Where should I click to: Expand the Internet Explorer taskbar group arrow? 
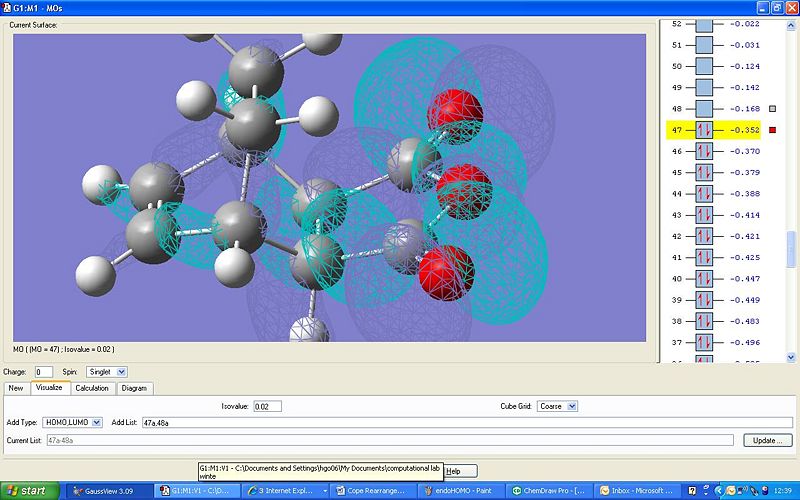pyautogui.click(x=325, y=491)
